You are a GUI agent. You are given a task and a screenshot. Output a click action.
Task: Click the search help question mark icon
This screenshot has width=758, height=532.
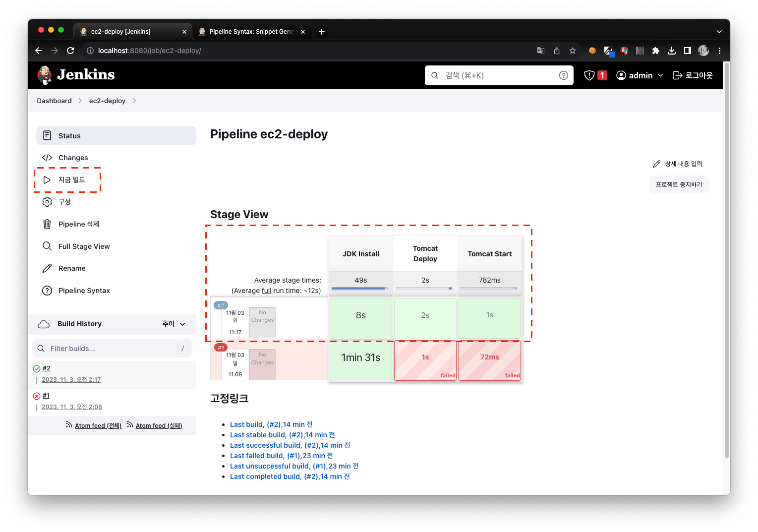[x=563, y=75]
